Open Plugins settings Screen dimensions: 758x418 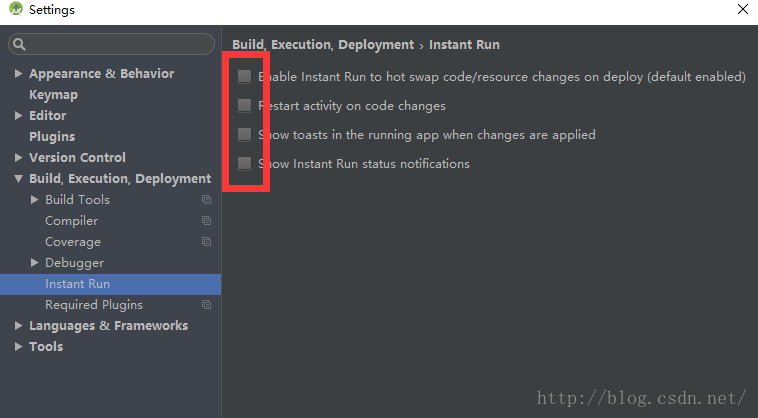52,137
